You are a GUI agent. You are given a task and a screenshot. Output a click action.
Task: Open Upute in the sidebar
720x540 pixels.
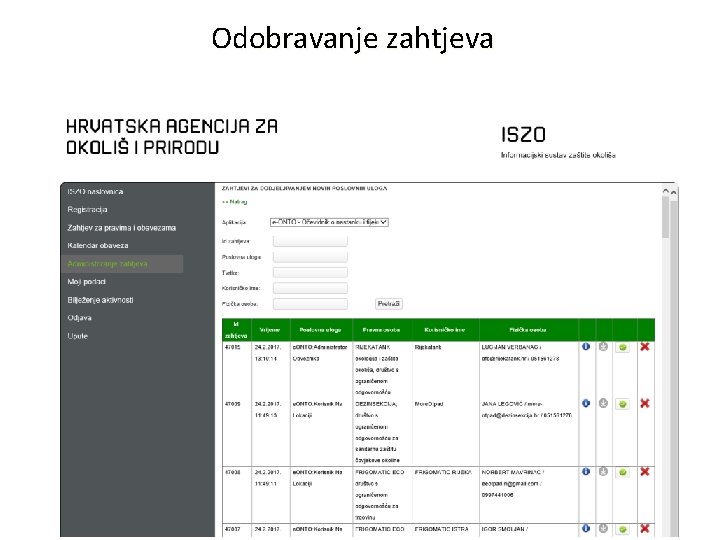click(77, 336)
